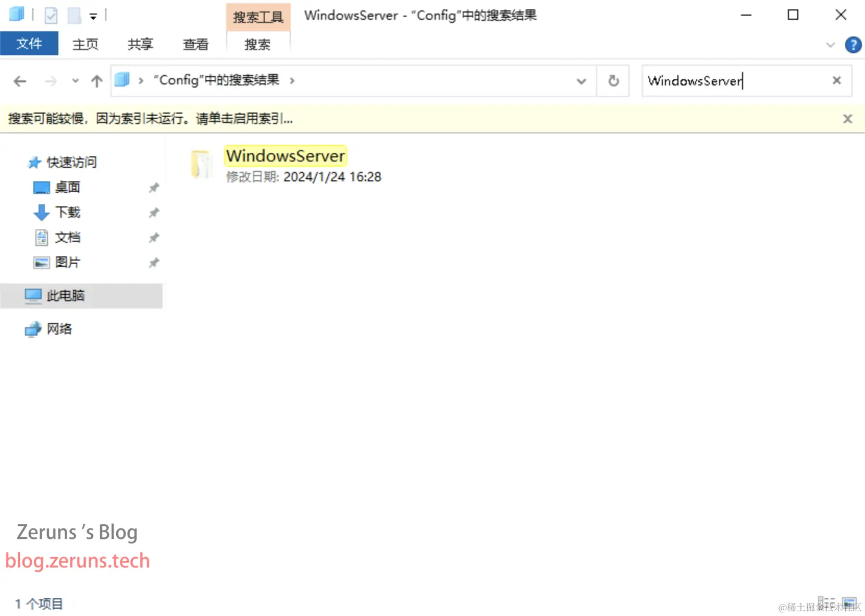Select the 搜索工具 contextual tab header
Screen dimensions: 865x616
[258, 17]
